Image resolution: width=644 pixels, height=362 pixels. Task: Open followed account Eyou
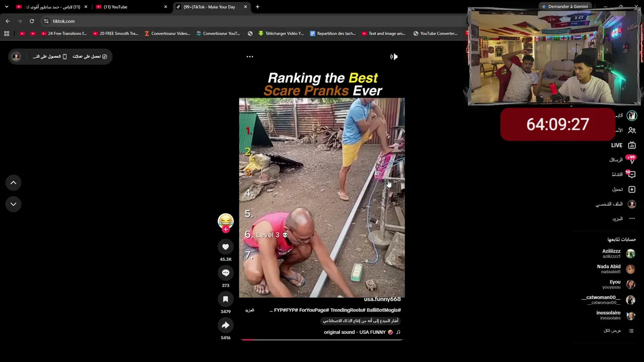619,285
